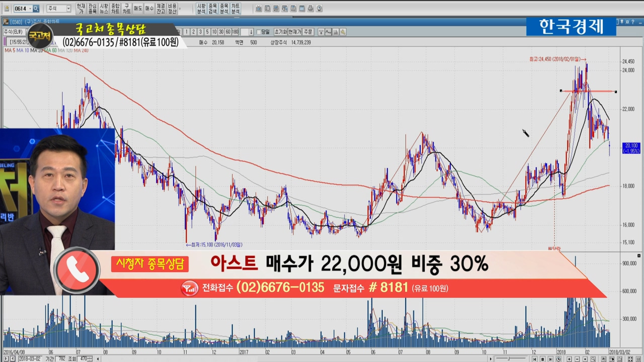Click the save disk icon in top toolbar
The width and height of the screenshot is (644, 362).
coord(292,9)
